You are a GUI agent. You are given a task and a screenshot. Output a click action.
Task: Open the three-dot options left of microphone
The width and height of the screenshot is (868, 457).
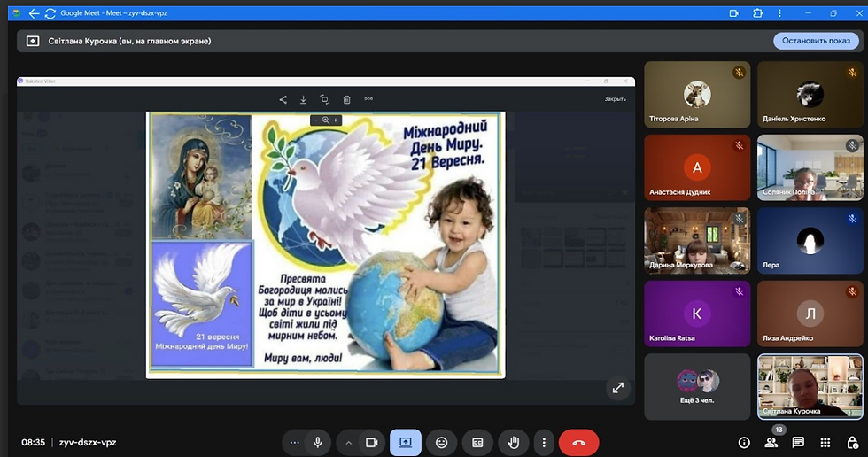[x=294, y=443]
